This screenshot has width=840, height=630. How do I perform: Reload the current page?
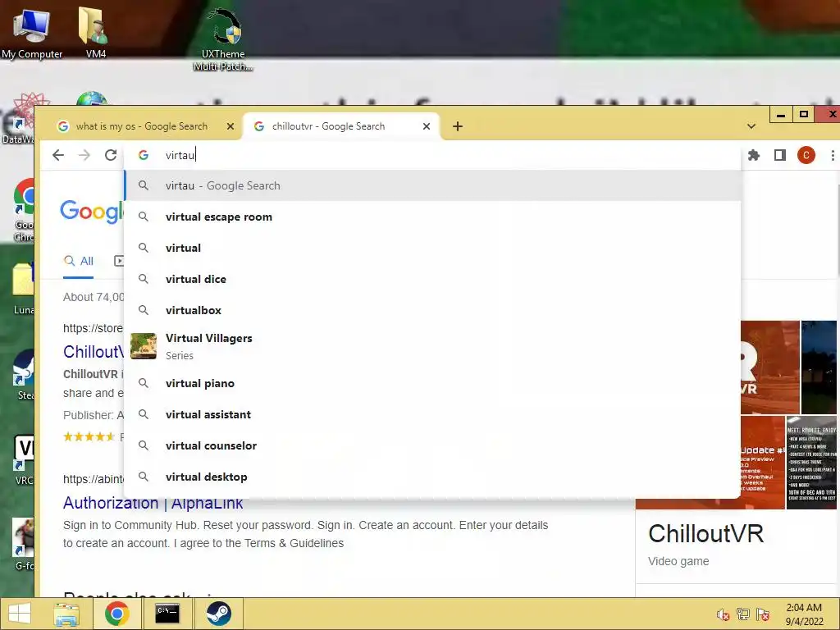click(x=111, y=155)
